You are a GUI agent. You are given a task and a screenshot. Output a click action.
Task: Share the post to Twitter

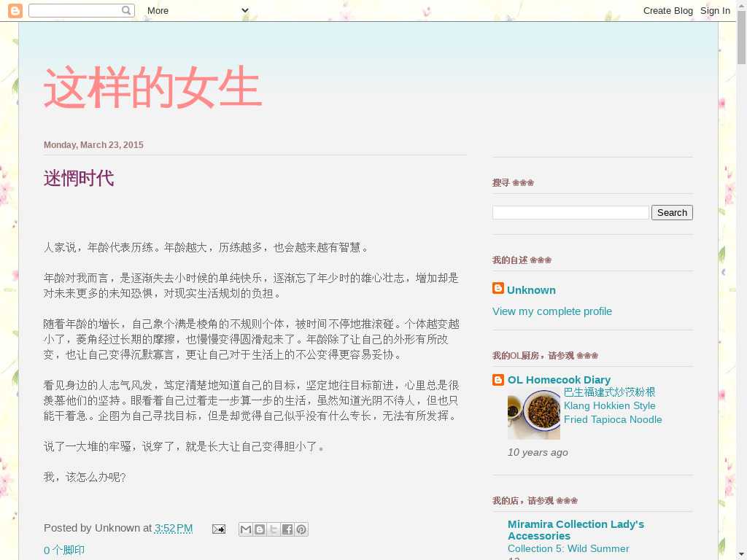pyautogui.click(x=274, y=529)
